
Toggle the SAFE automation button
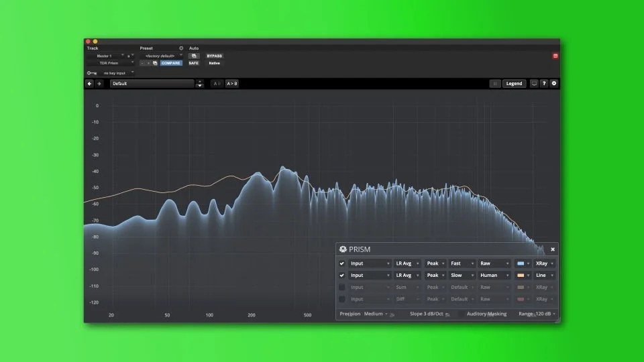coord(193,63)
